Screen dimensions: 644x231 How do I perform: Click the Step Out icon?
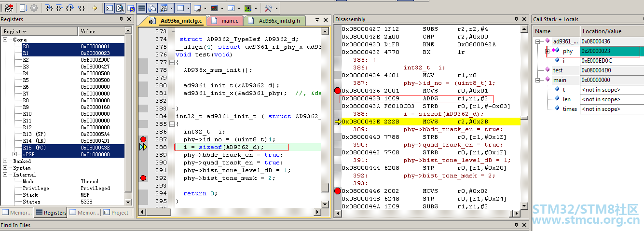(69, 8)
